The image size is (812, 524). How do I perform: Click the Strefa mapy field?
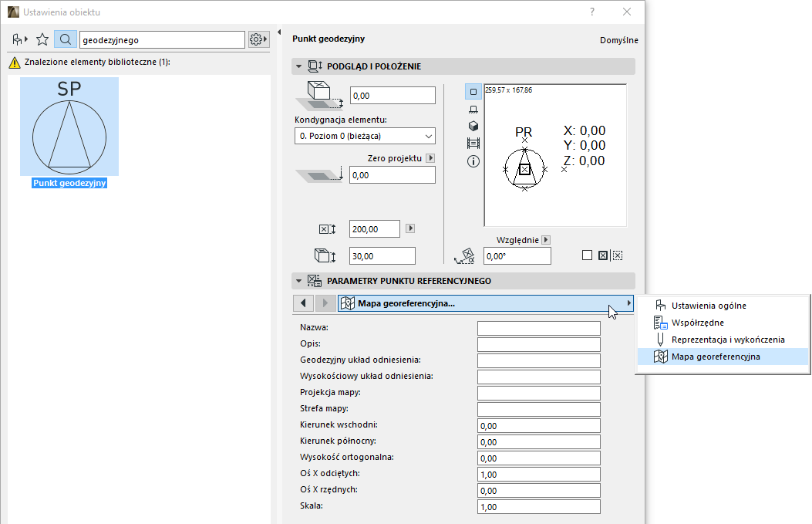click(538, 409)
